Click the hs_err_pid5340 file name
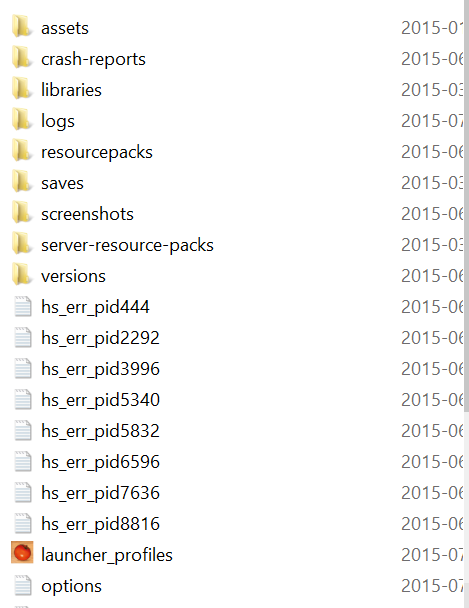Screen dimensions: 469x608 (100, 400)
